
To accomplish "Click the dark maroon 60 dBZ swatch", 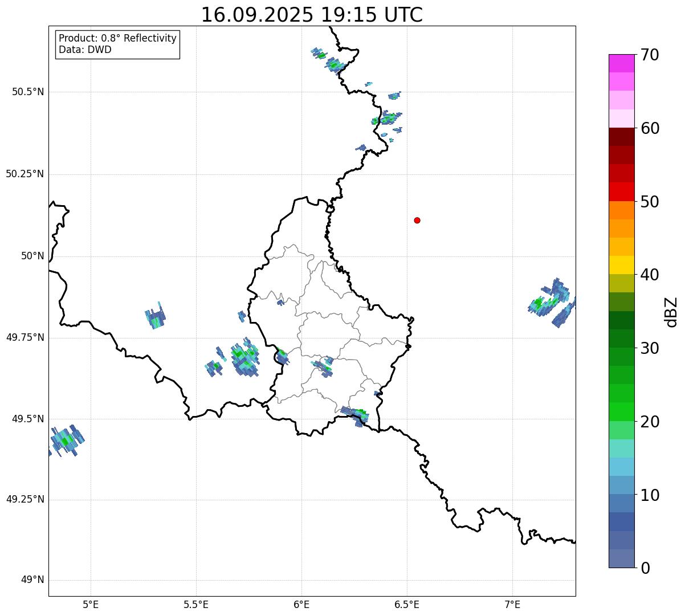I will pyautogui.click(x=621, y=137).
